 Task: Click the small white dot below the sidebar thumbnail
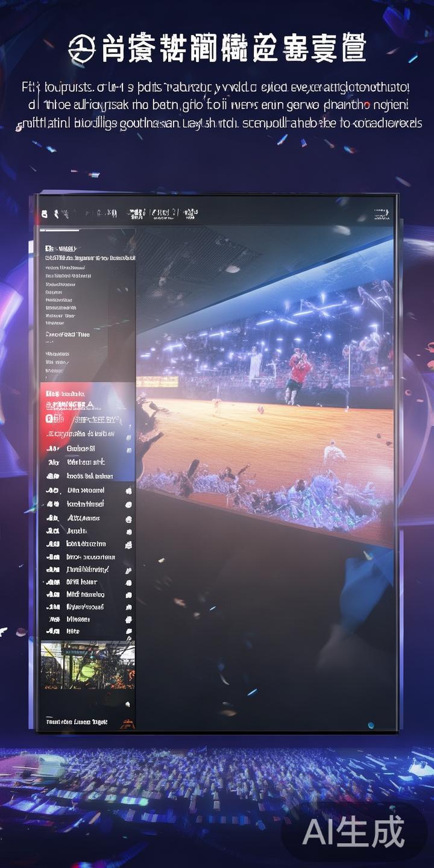pos(127,703)
